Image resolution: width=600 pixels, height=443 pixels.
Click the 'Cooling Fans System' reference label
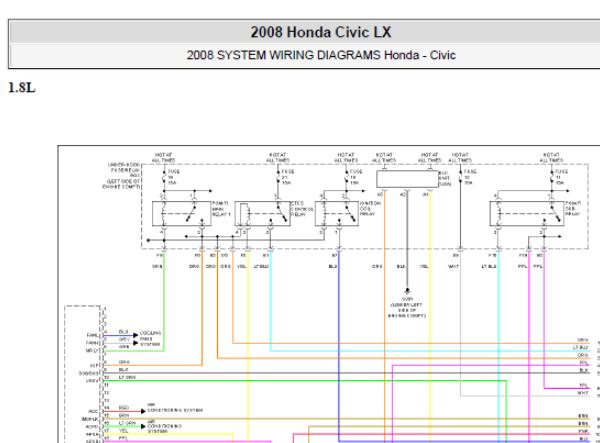point(150,339)
